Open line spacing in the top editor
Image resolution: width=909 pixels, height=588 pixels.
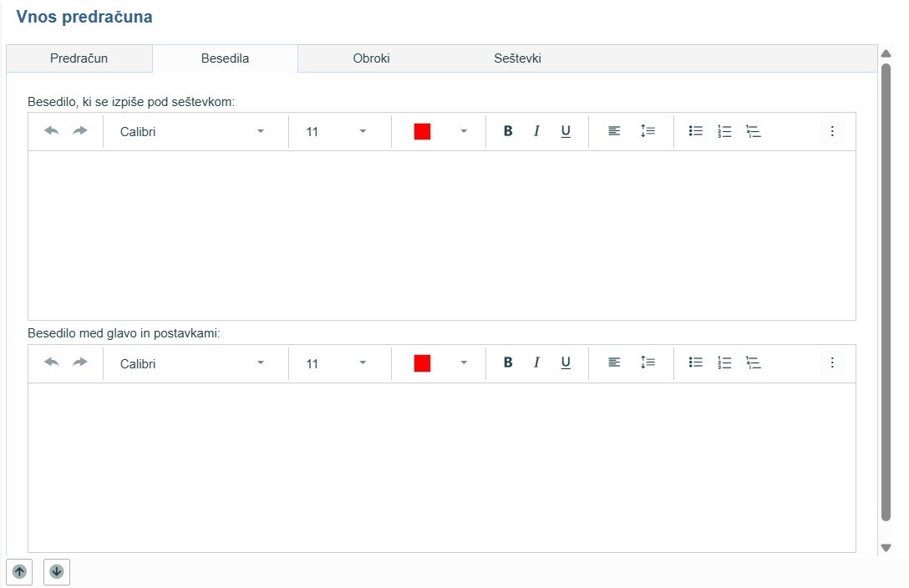point(647,131)
